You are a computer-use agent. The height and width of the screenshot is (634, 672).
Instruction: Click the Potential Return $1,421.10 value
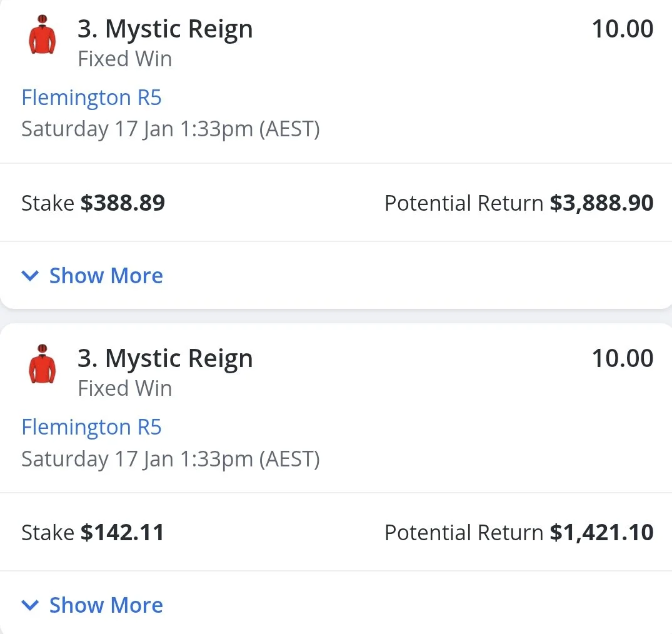(601, 533)
